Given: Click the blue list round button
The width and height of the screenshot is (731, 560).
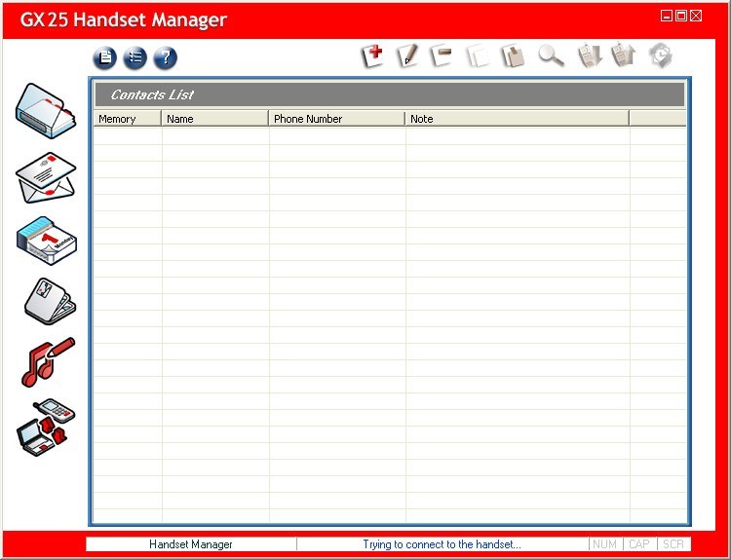Looking at the screenshot, I should [135, 57].
